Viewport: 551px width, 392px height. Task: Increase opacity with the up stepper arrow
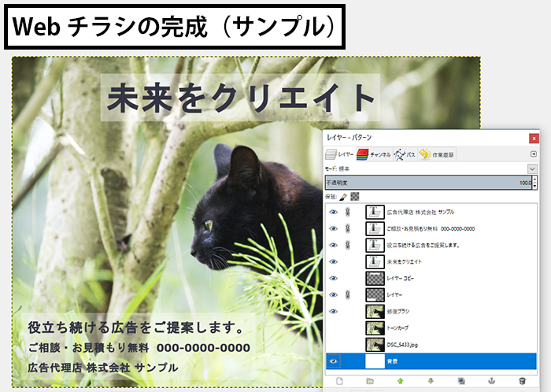pyautogui.click(x=534, y=179)
